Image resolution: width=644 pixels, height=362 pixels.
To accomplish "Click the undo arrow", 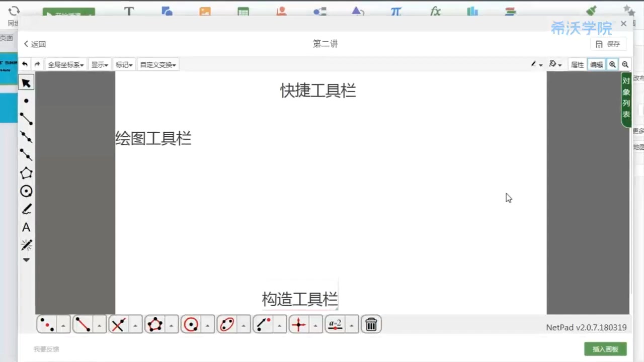I will click(x=25, y=64).
